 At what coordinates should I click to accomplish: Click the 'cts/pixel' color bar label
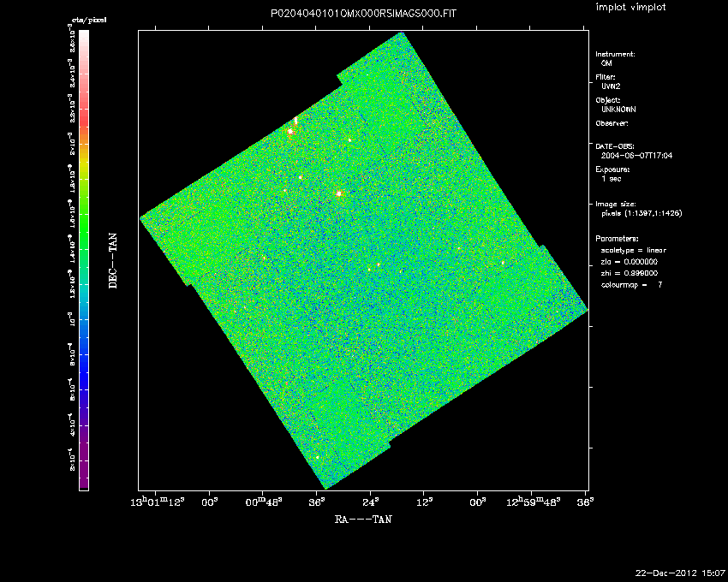pyautogui.click(x=88, y=20)
